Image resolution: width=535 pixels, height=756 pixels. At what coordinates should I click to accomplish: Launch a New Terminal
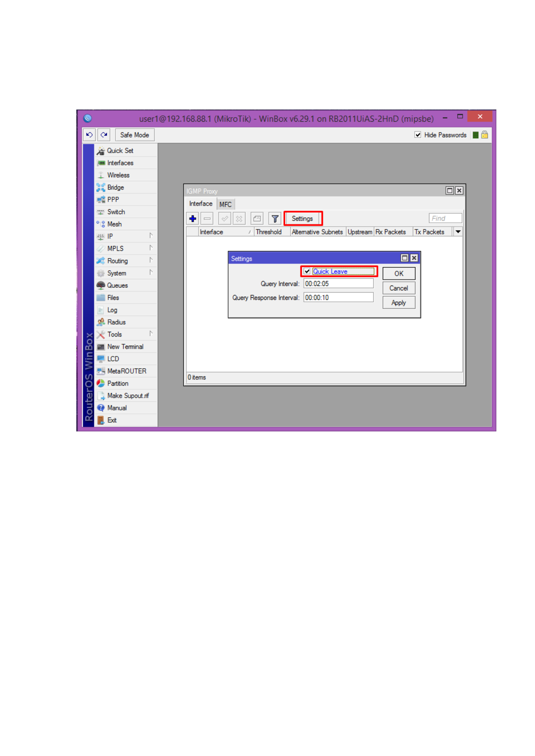[126, 347]
